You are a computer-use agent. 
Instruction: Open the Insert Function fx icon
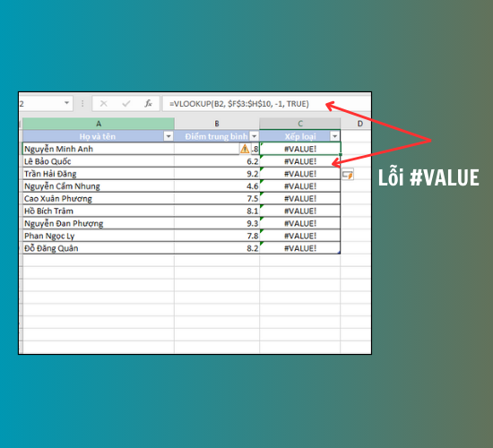148,103
